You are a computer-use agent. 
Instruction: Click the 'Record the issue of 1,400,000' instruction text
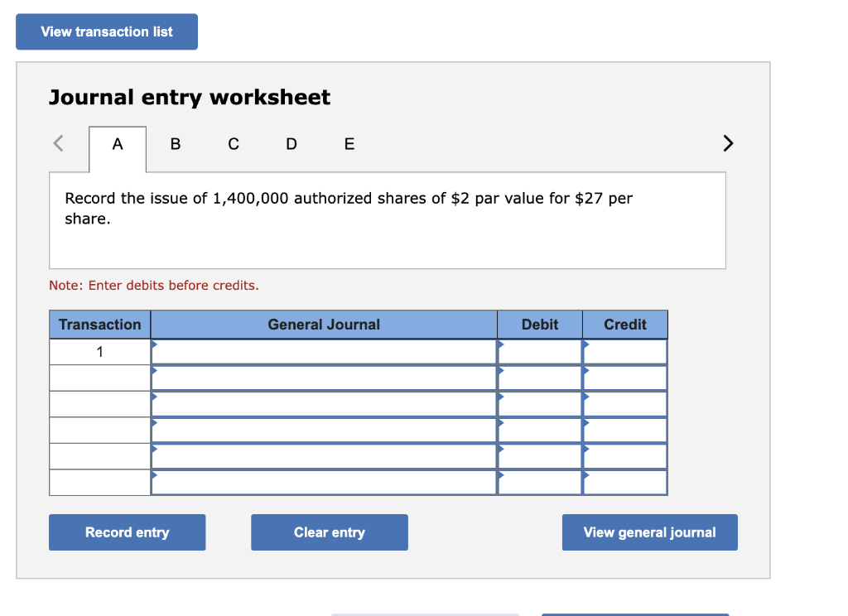point(349,208)
